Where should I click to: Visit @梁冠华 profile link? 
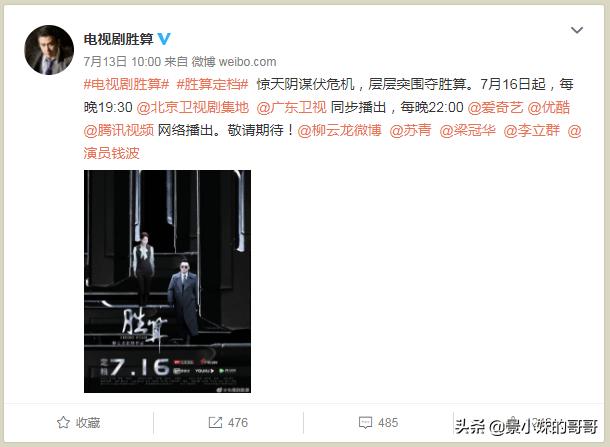point(468,130)
